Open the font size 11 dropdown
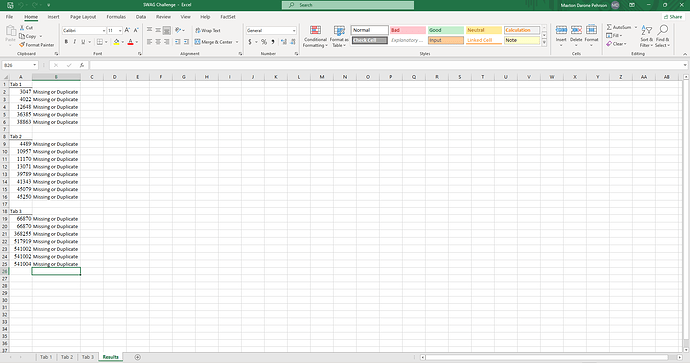The image size is (690, 363). (120, 31)
